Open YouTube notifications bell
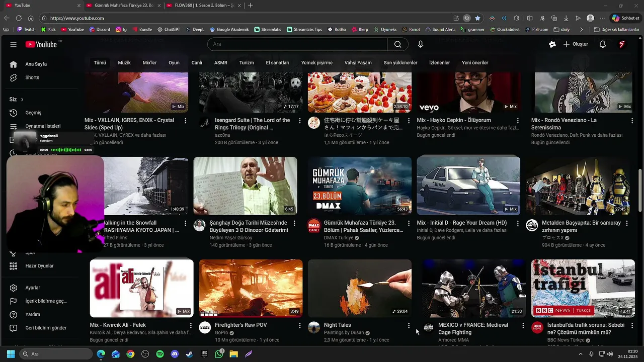 point(603,44)
